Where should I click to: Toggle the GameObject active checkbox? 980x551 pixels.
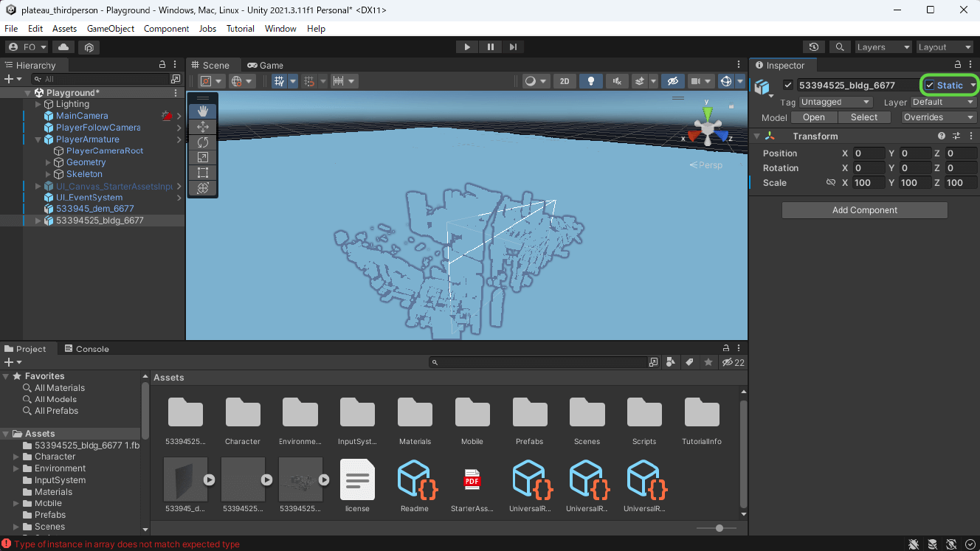(788, 86)
